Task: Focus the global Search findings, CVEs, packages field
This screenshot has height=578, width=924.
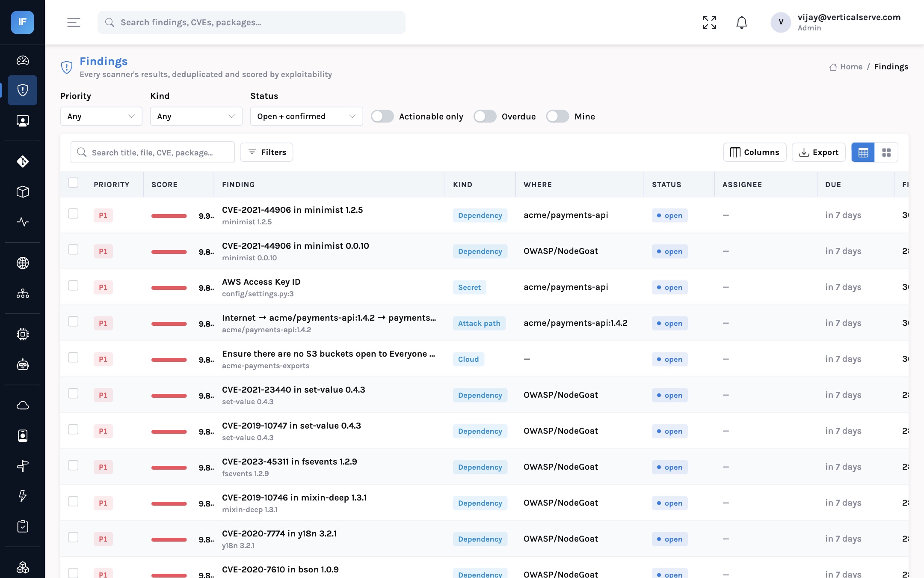Action: 252,22
